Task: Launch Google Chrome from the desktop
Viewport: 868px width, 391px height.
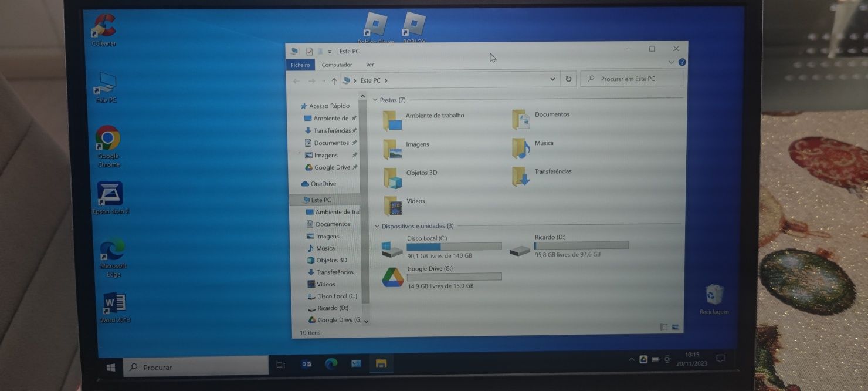Action: click(x=108, y=146)
